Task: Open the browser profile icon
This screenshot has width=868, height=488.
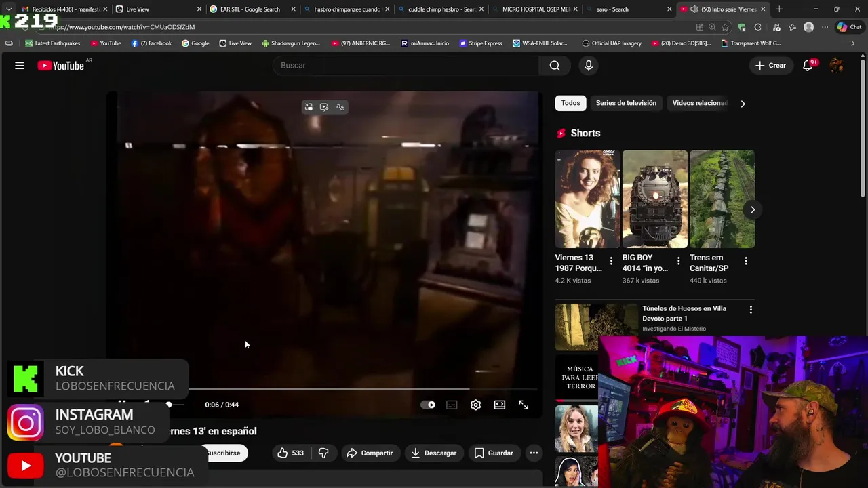Action: (808, 27)
